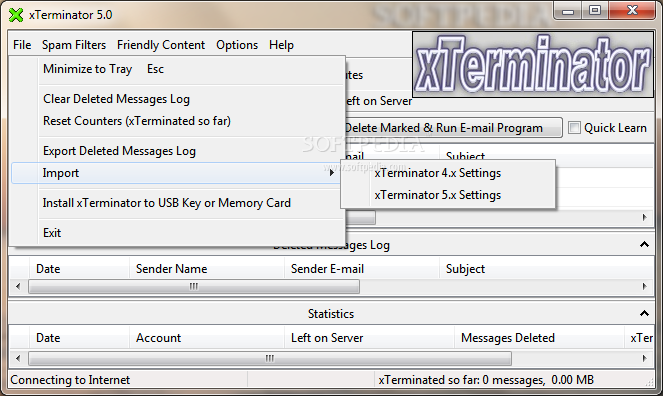Click the xTerminator logo banner
The width and height of the screenshot is (663, 396).
point(533,64)
